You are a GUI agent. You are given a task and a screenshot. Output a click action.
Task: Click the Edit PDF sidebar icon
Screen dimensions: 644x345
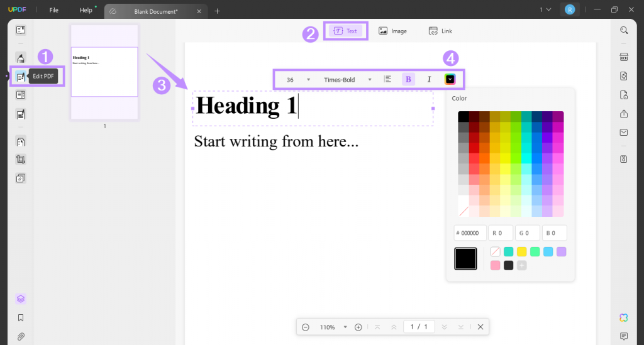click(21, 77)
